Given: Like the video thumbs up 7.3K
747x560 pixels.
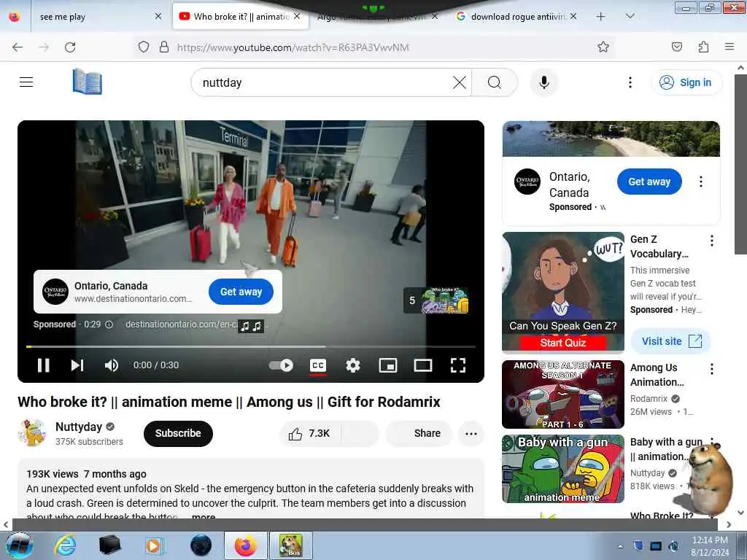Looking at the screenshot, I should point(309,433).
